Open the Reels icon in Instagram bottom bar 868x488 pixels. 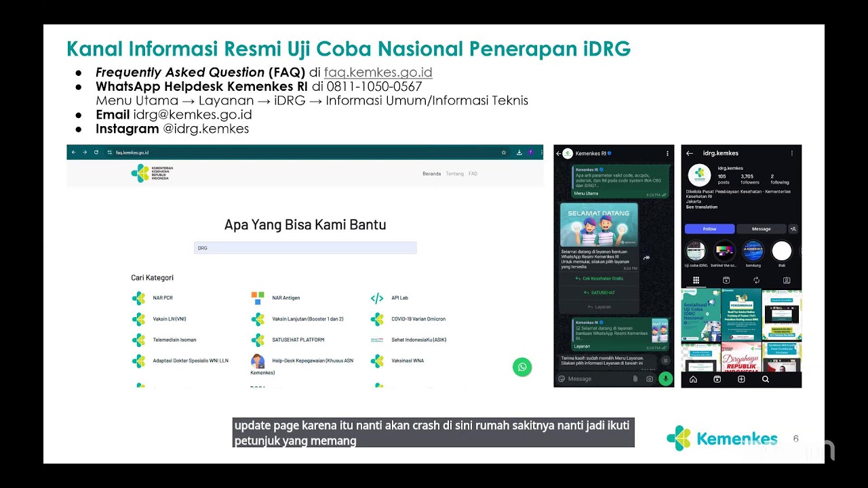tap(717, 380)
